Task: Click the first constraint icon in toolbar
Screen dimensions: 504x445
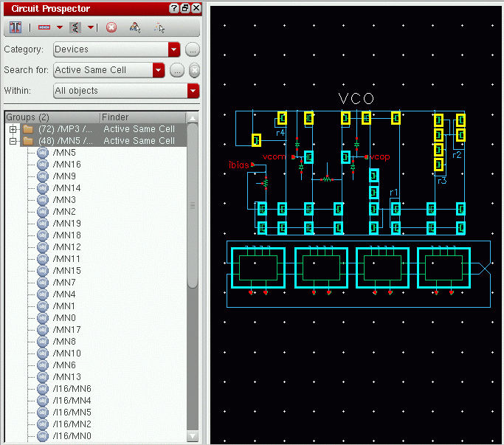Action: (x=15, y=27)
